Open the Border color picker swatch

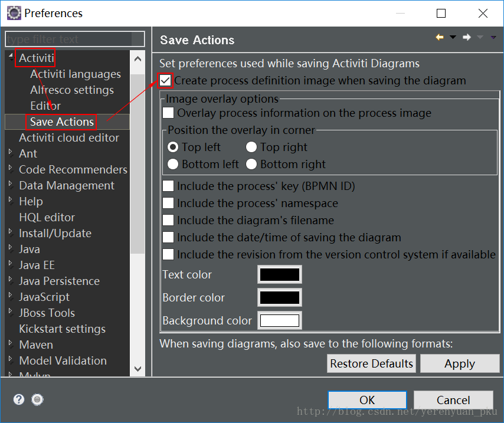pyautogui.click(x=280, y=297)
